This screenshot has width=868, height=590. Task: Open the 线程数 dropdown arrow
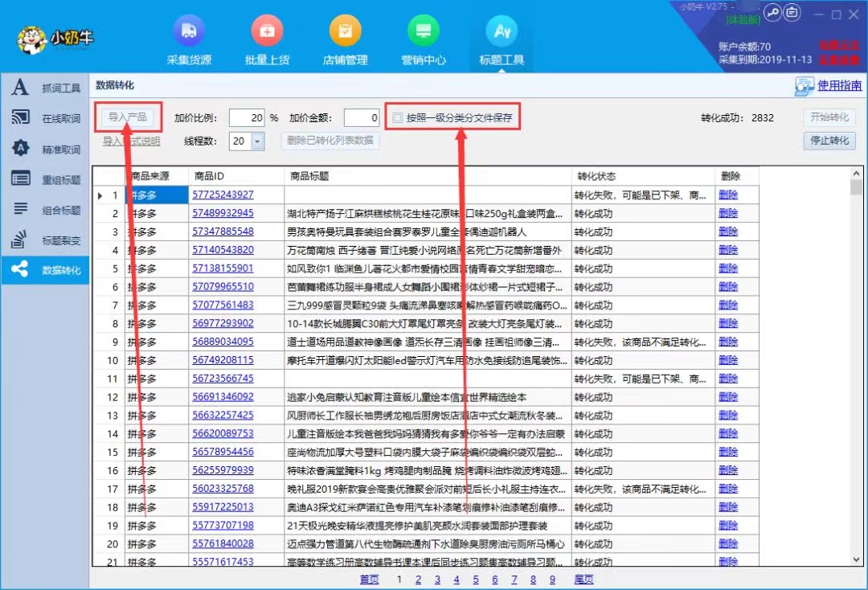(x=257, y=141)
